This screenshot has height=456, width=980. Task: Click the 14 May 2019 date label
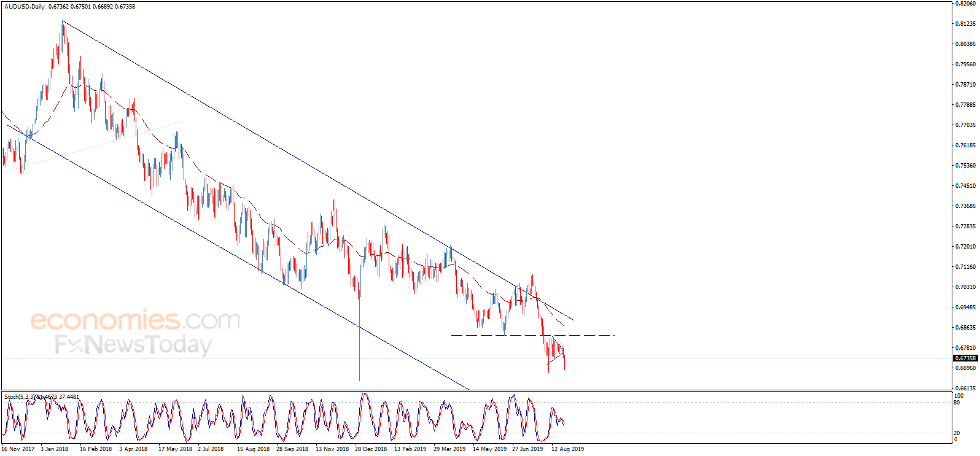489,449
